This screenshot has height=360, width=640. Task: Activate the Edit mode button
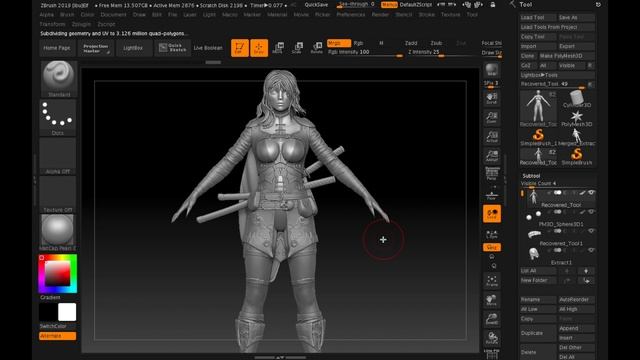[x=240, y=48]
